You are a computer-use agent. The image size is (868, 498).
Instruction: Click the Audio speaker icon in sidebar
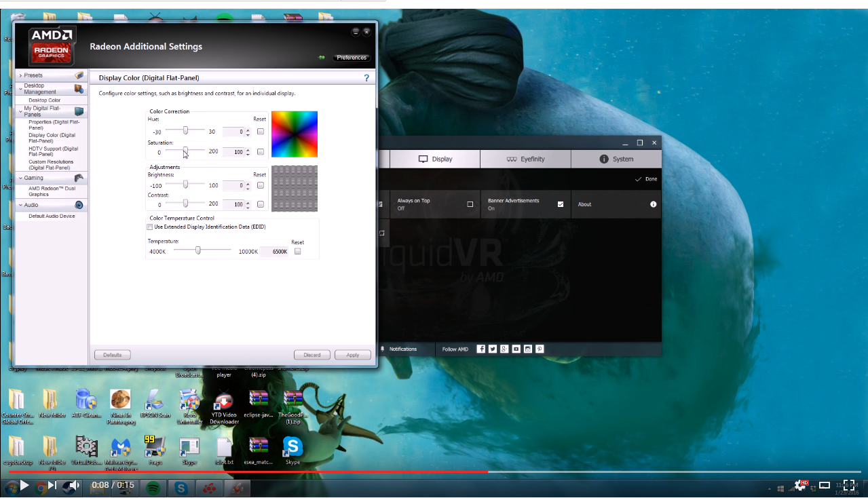[x=79, y=205]
